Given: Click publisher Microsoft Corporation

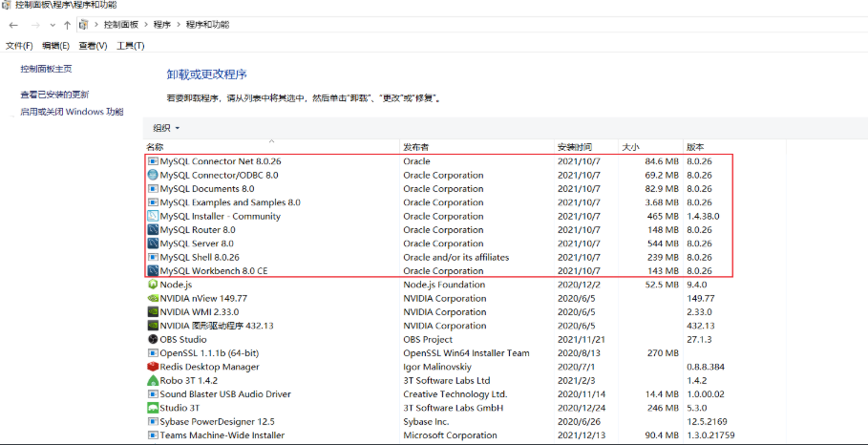Looking at the screenshot, I should 450,435.
